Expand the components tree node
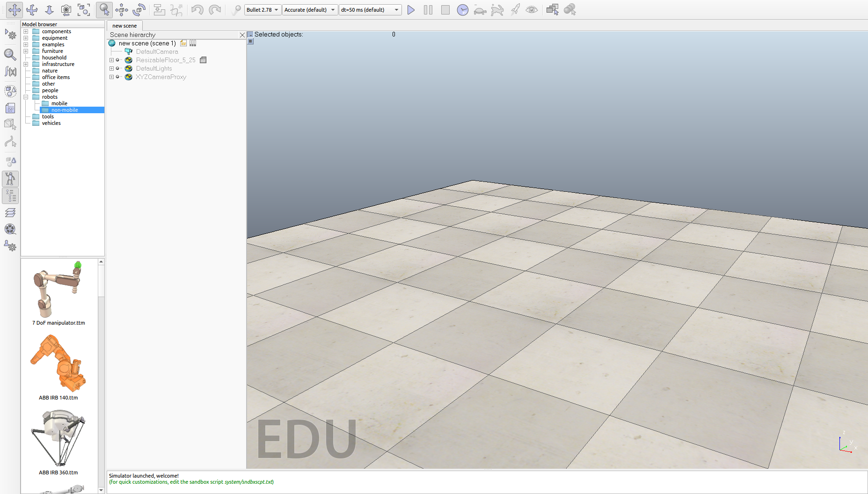This screenshot has width=868, height=494. pyautogui.click(x=26, y=31)
